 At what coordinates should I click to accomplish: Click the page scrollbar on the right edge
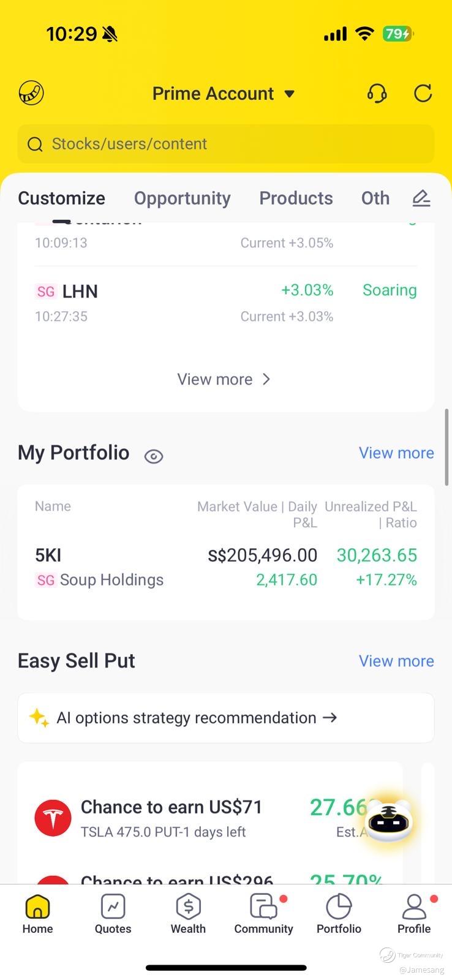[447, 447]
